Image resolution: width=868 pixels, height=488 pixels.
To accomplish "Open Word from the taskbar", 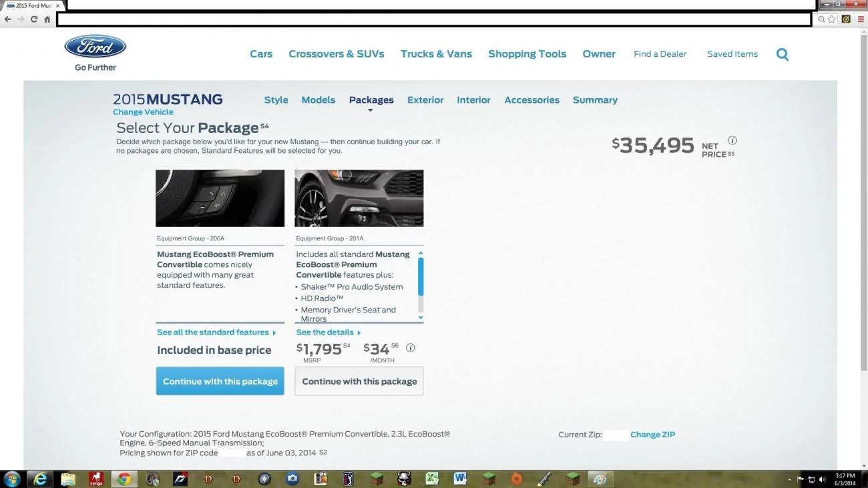I will click(460, 479).
